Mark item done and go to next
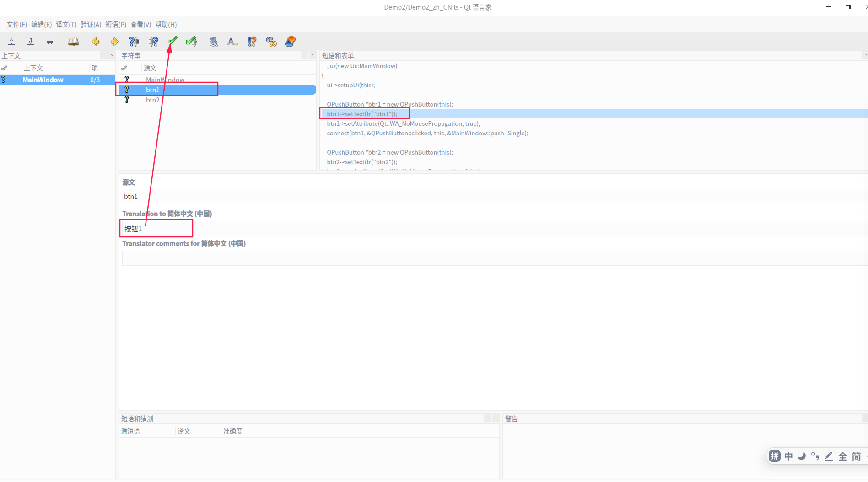 point(173,41)
